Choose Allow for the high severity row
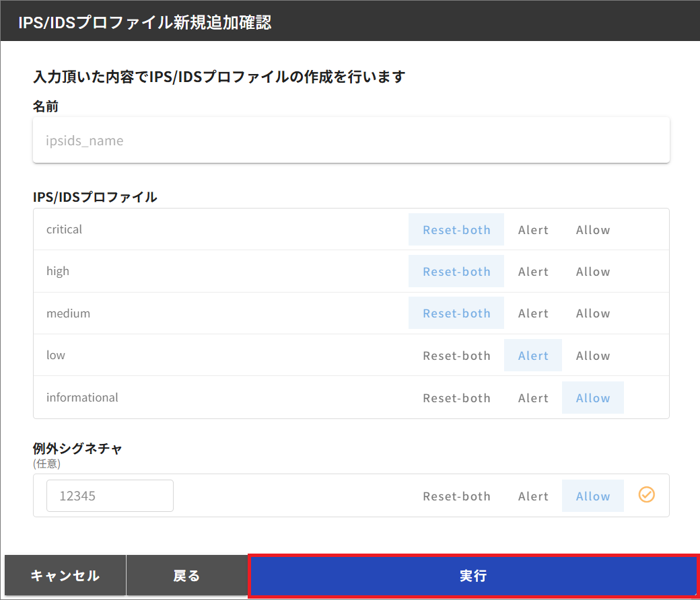 [x=592, y=271]
